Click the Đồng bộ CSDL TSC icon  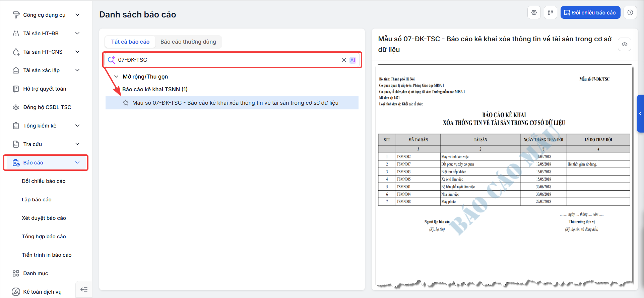pyautogui.click(x=16, y=107)
